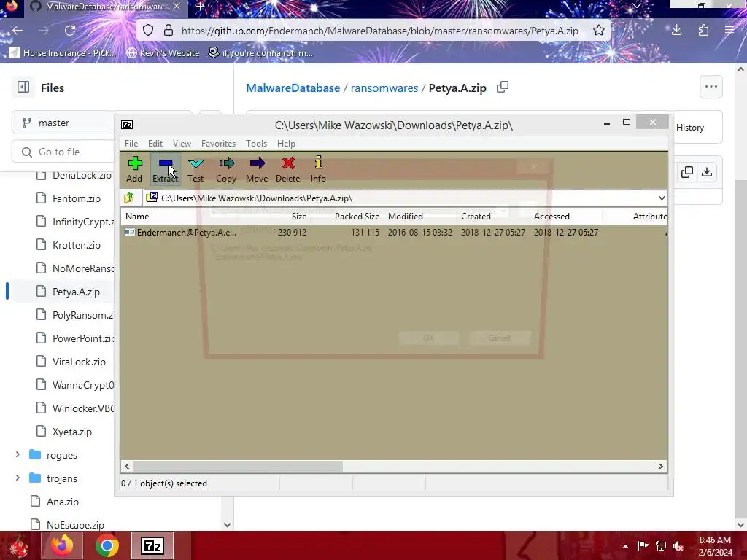Go back to previous page in Firefox
The width and height of the screenshot is (747, 560).
[x=18, y=31]
